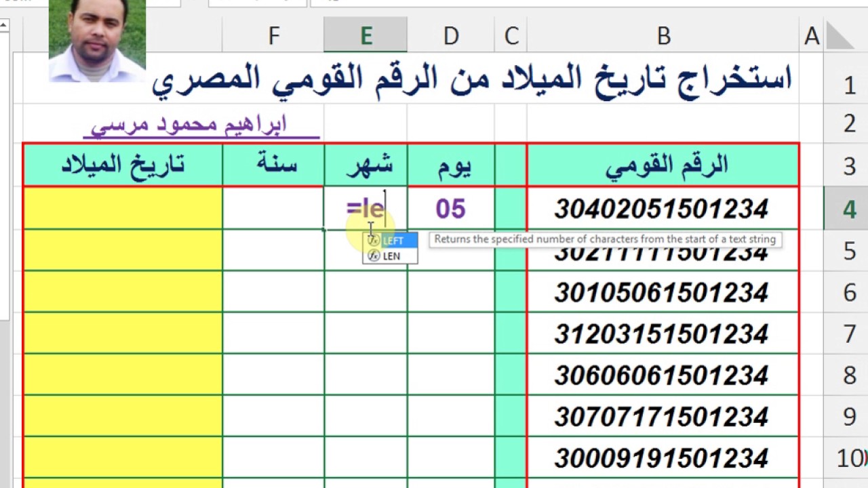Click the يوم header cell
The height and width of the screenshot is (488, 868).
(451, 165)
